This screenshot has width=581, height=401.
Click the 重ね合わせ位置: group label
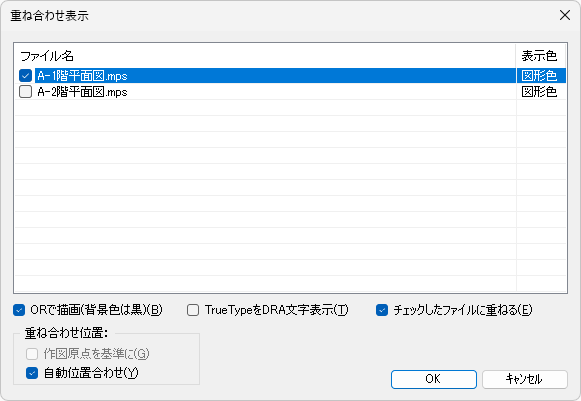[66, 333]
